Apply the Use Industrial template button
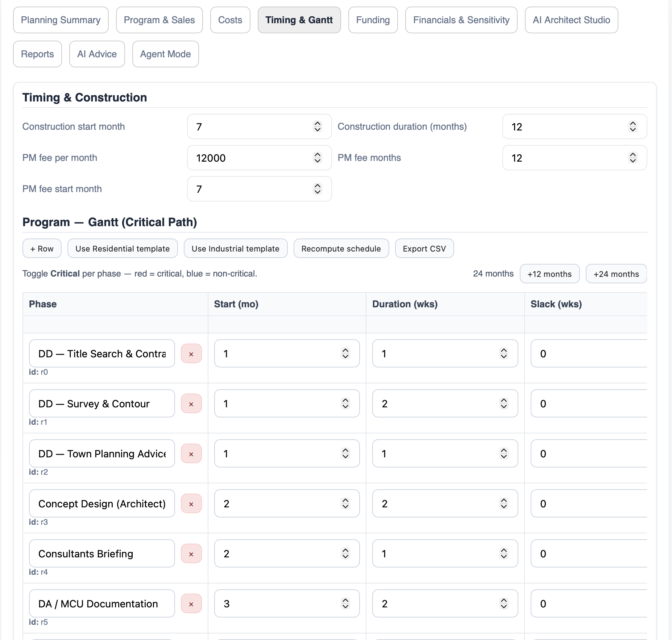 click(236, 249)
